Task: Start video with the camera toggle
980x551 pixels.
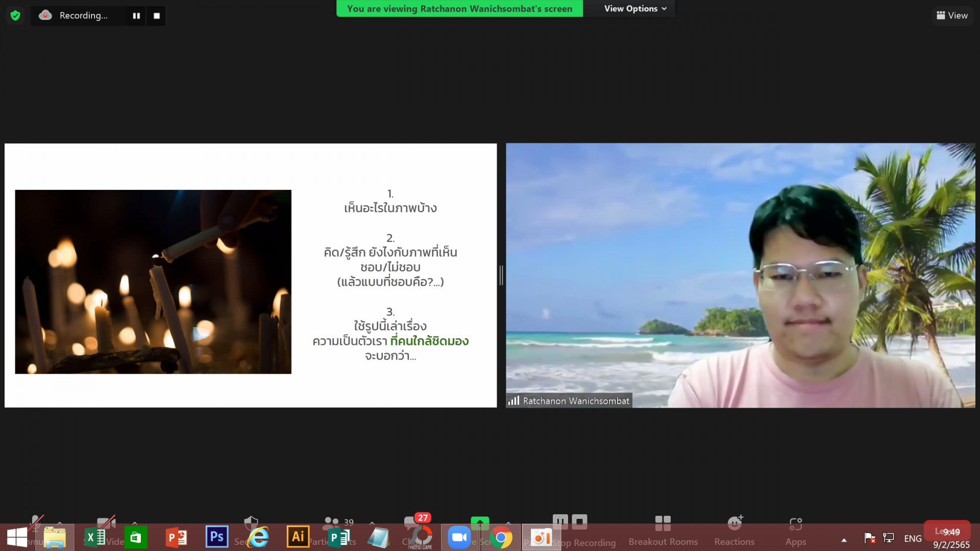Action: (x=106, y=522)
